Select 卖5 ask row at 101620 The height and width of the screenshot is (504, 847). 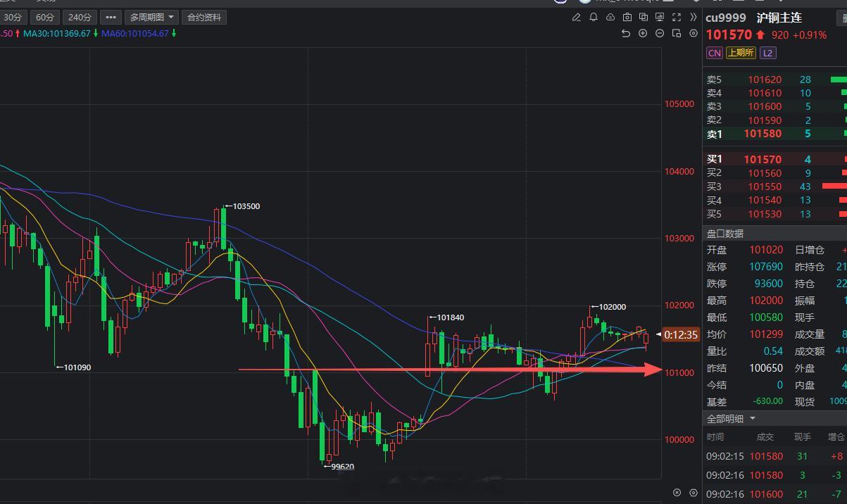pyautogui.click(x=774, y=80)
